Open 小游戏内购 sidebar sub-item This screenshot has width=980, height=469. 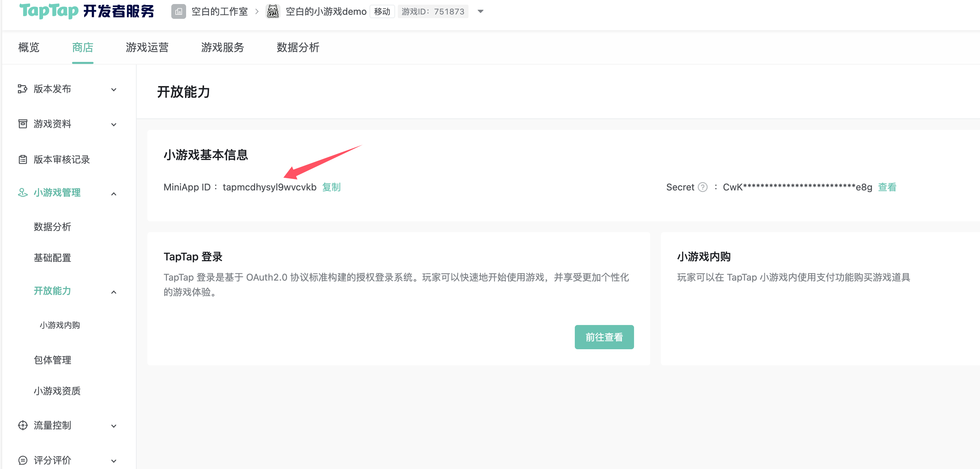(x=60, y=325)
